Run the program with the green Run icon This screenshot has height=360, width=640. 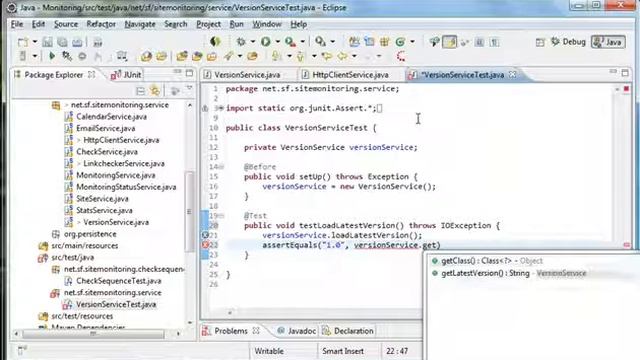point(266,42)
